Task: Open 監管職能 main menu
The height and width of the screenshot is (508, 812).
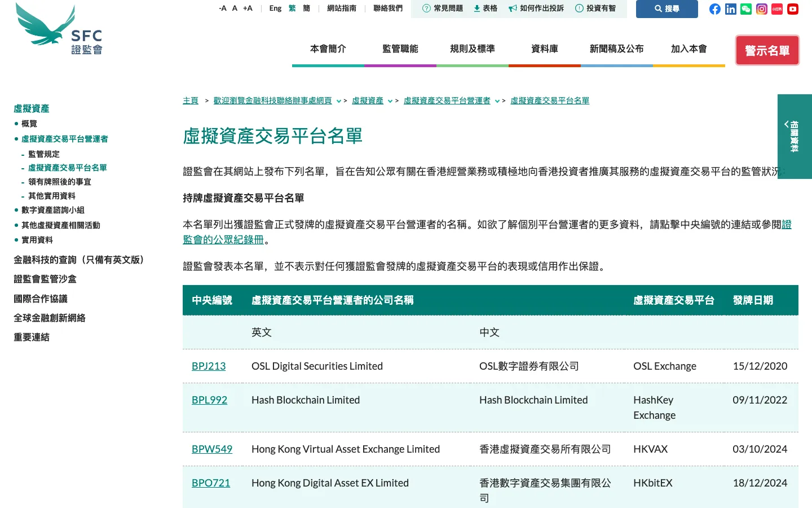Action: pyautogui.click(x=400, y=49)
